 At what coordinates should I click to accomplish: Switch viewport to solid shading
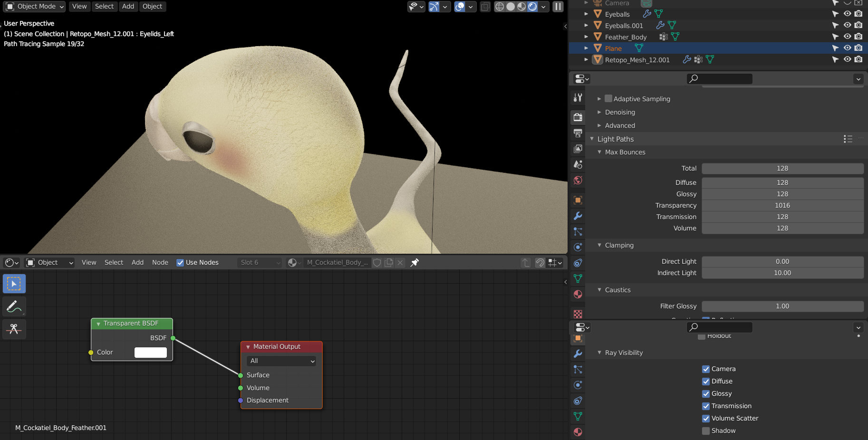click(511, 7)
